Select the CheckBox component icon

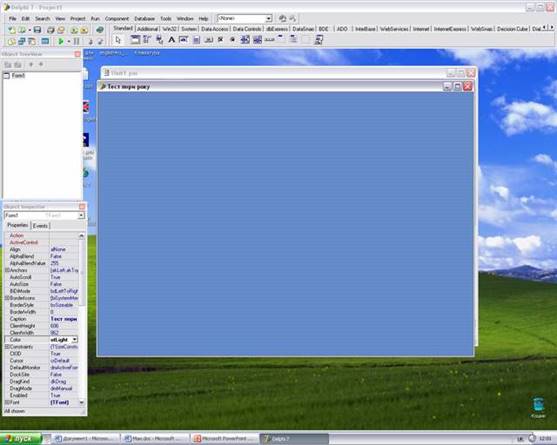tap(221, 40)
